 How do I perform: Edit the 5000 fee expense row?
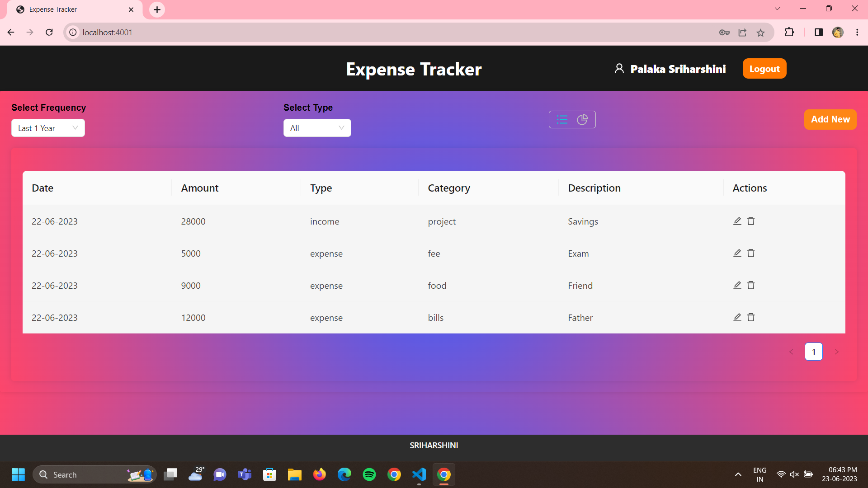click(737, 253)
